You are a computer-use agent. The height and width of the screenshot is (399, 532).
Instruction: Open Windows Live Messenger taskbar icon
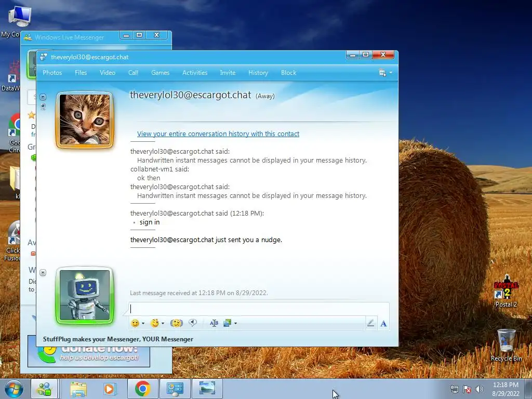pyautogui.click(x=45, y=389)
